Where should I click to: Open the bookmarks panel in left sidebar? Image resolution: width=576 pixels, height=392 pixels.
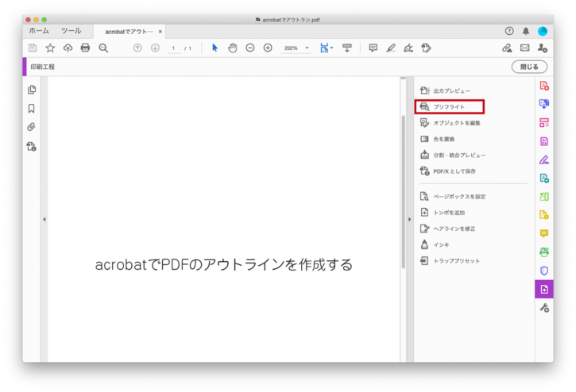32,109
